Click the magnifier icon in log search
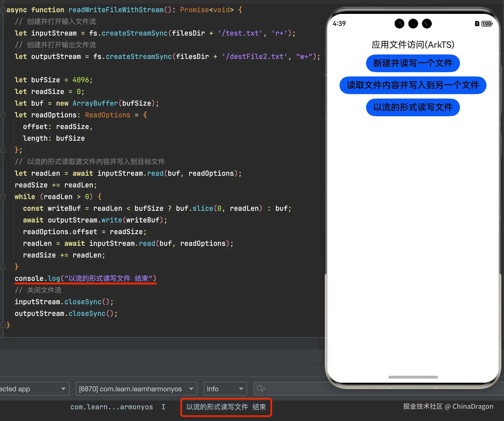 pyautogui.click(x=260, y=389)
